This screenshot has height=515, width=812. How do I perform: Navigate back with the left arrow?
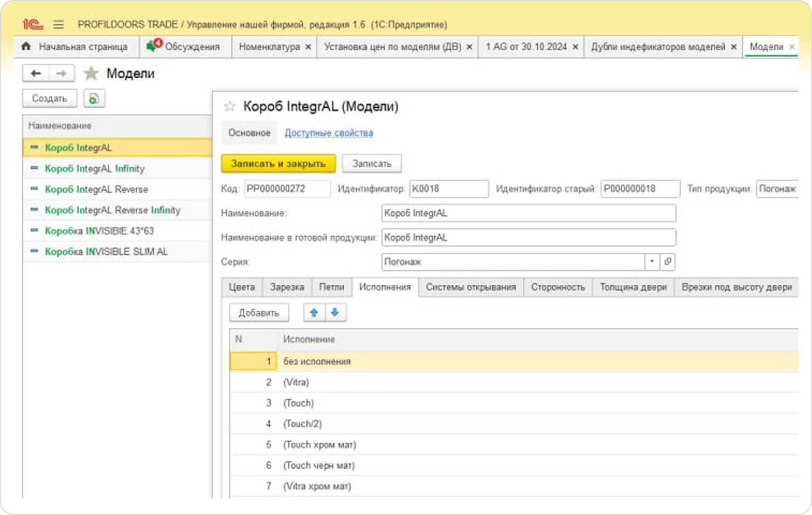pos(36,73)
